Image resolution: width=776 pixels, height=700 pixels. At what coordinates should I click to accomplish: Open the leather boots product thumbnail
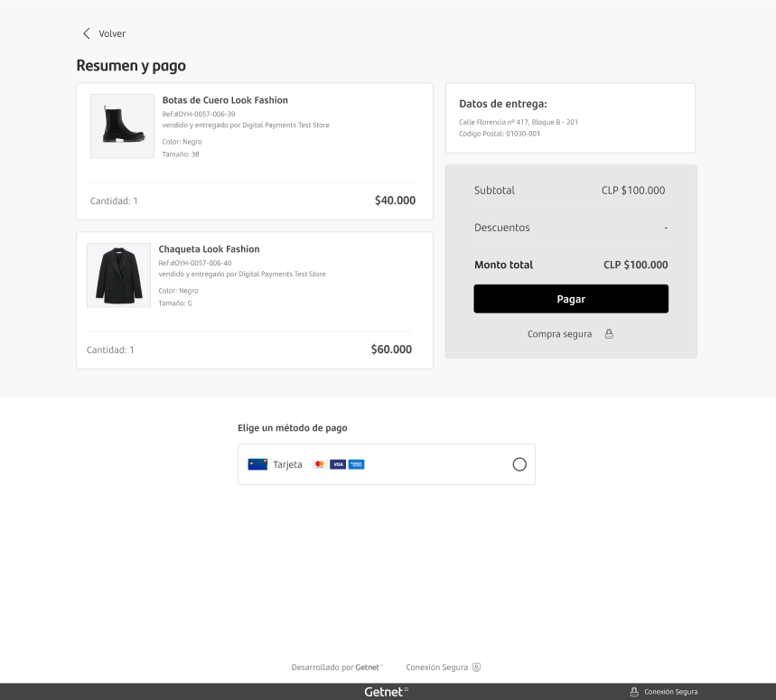(122, 126)
